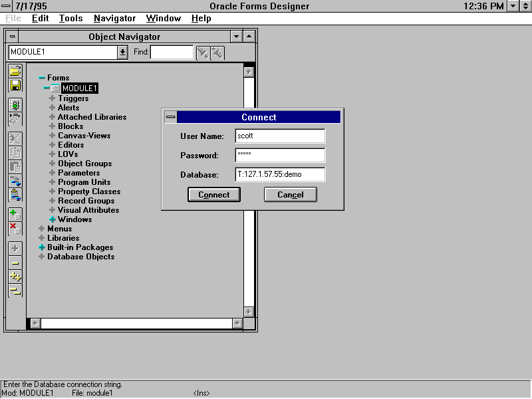Click the Expand All icon in the left toolbar
The height and width of the screenshot is (399, 532).
[15, 277]
